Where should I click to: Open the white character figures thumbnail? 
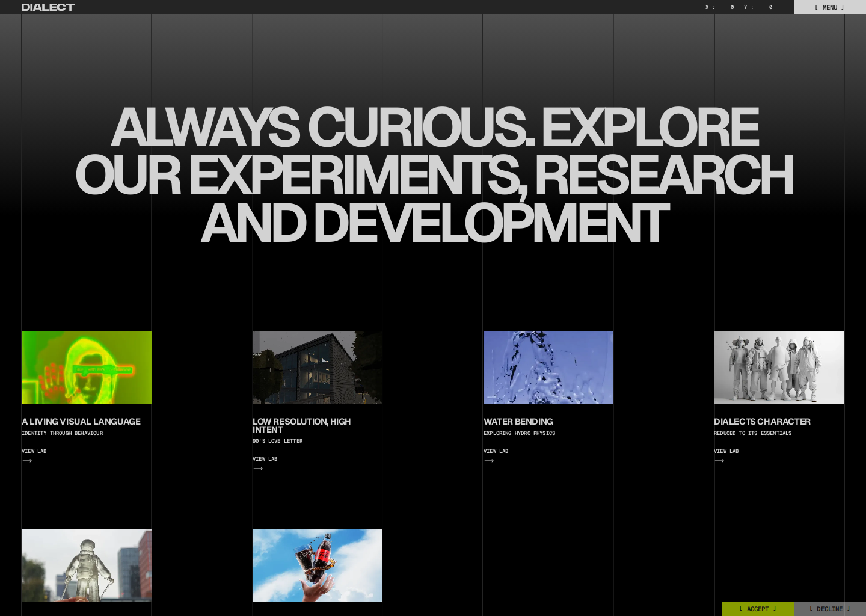779,368
